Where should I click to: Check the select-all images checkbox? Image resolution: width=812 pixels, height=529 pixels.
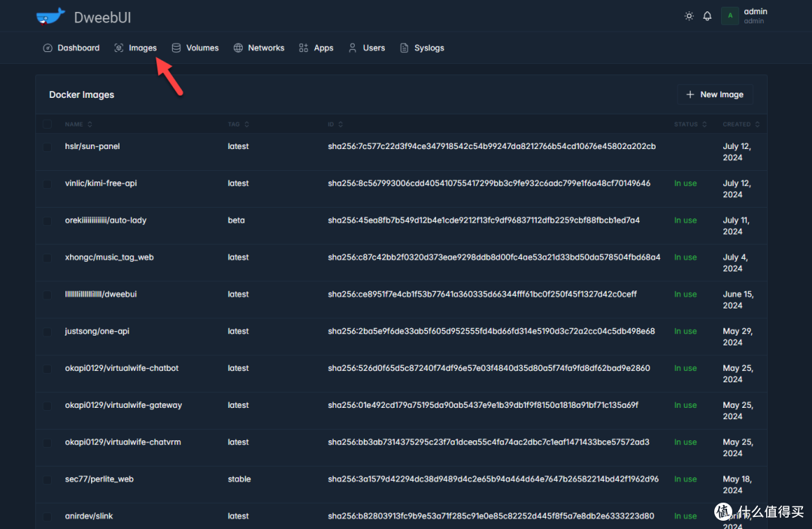(47, 124)
